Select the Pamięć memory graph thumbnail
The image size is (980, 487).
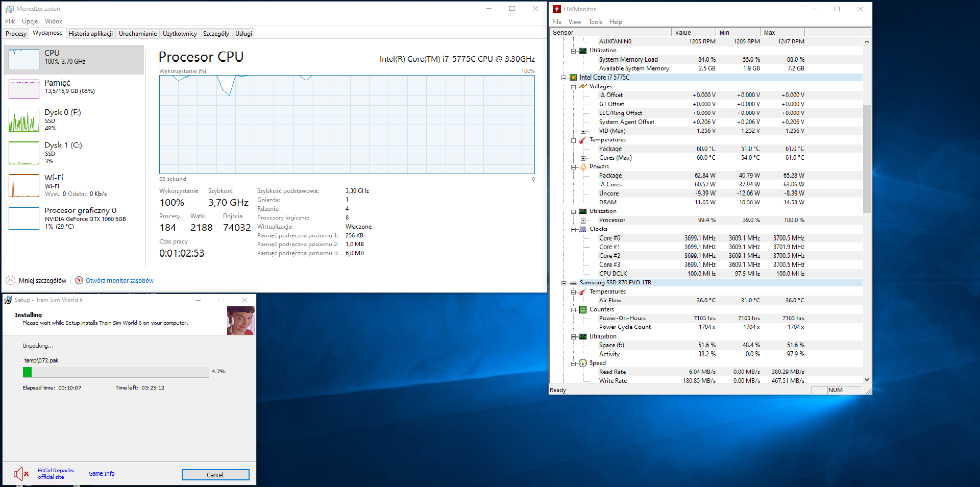[x=24, y=89]
